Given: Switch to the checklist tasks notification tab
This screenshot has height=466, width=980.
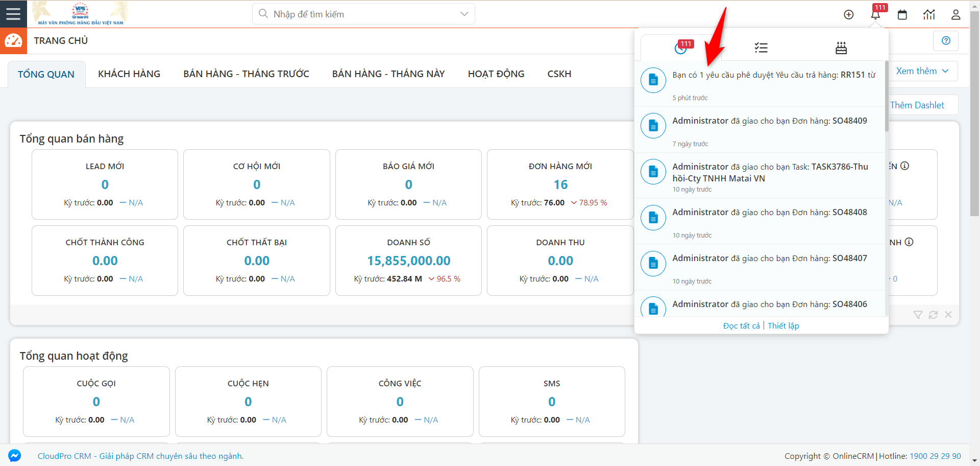Looking at the screenshot, I should pyautogui.click(x=761, y=48).
